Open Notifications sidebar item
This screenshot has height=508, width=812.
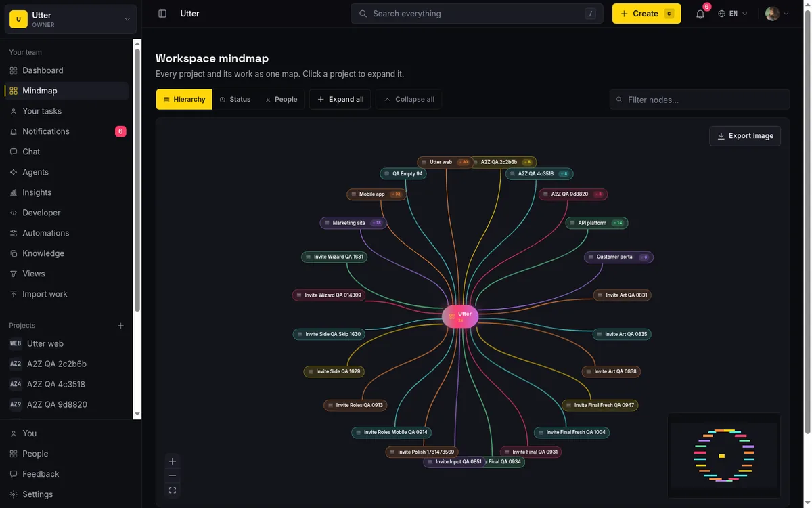click(x=66, y=131)
